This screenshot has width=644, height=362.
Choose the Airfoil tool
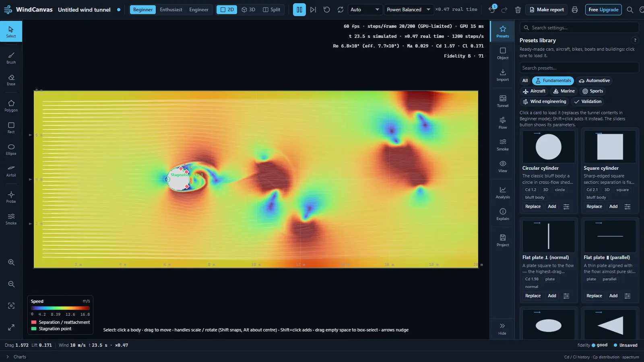point(11,171)
